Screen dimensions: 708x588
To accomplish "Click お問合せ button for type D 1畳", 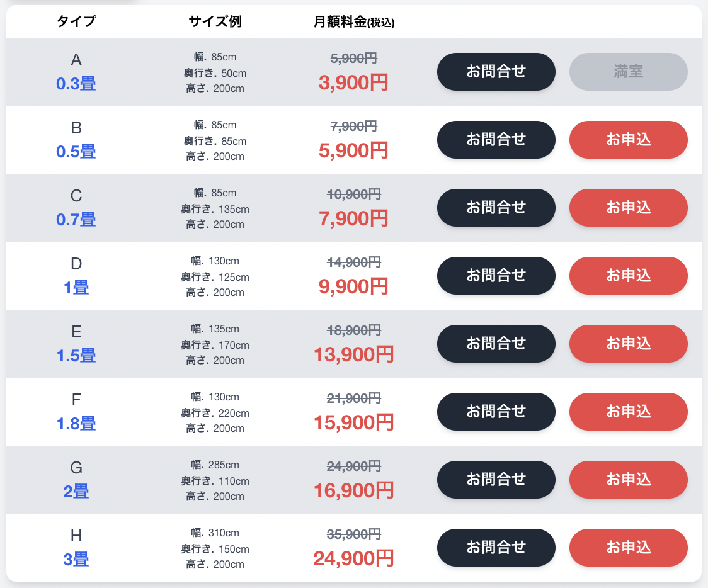I will tap(496, 276).
